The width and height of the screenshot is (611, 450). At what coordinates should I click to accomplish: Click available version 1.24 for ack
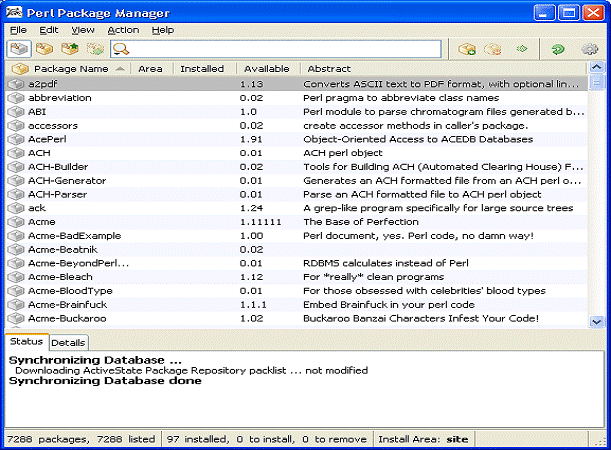pyautogui.click(x=251, y=208)
